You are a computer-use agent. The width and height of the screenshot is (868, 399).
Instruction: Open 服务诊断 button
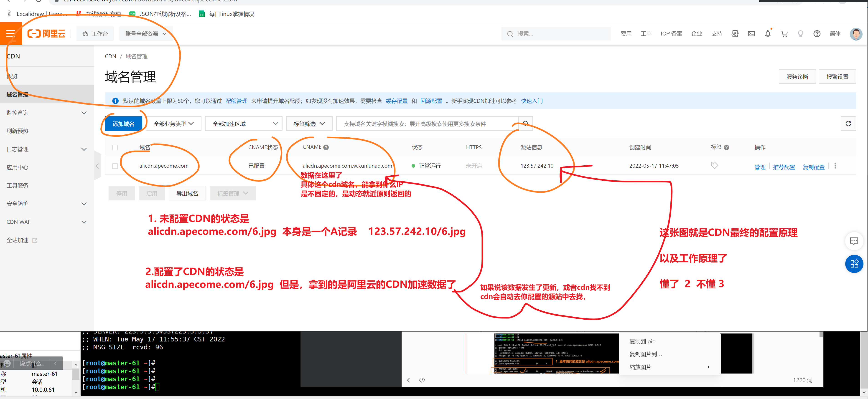[x=797, y=77]
